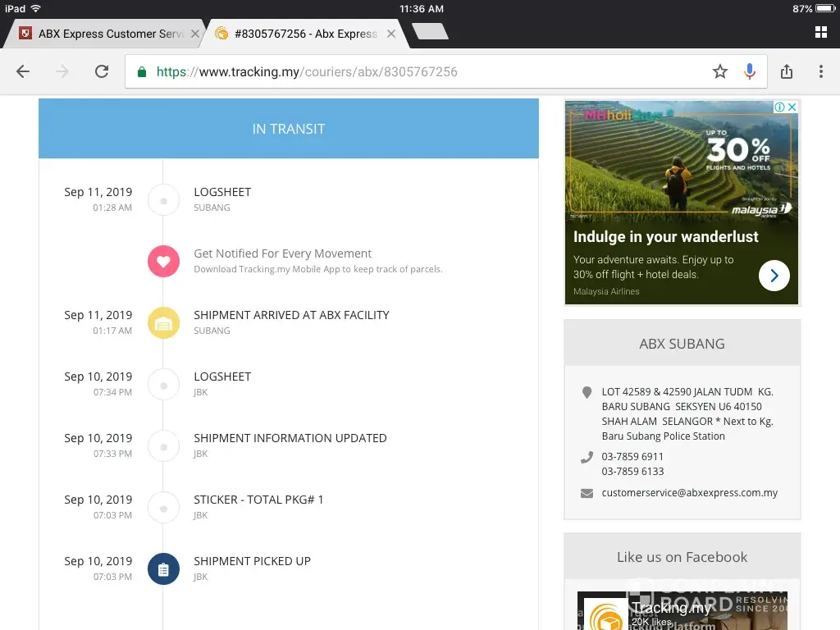840x630 pixels.
Task: Tap the pink heart notification icon
Action: [x=163, y=262]
